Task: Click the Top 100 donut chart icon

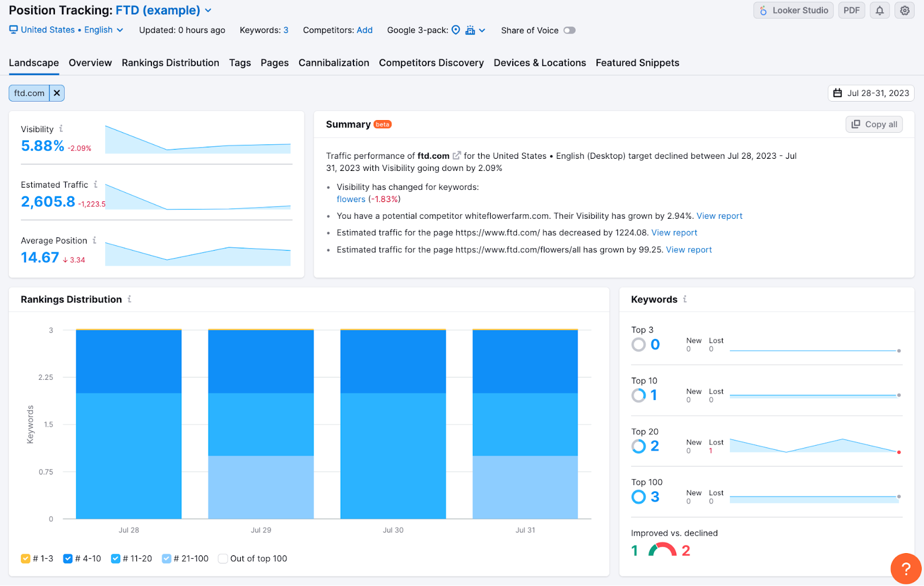Action: 639,497
